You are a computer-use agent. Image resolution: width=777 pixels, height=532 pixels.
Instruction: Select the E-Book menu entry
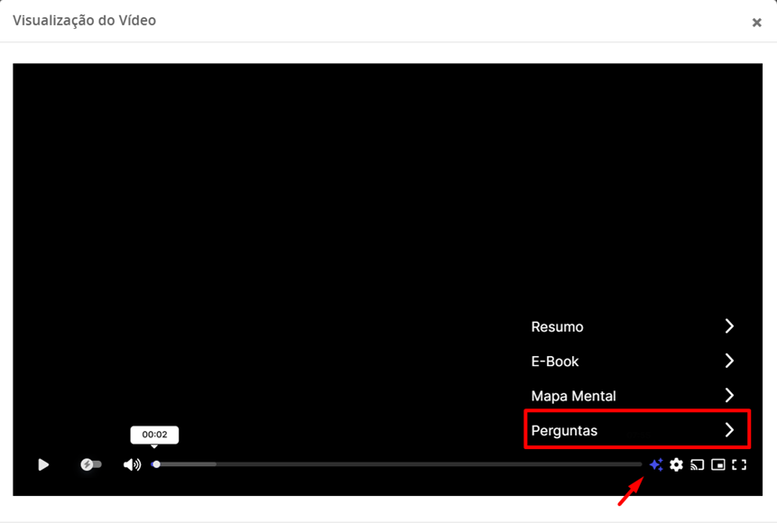point(633,361)
